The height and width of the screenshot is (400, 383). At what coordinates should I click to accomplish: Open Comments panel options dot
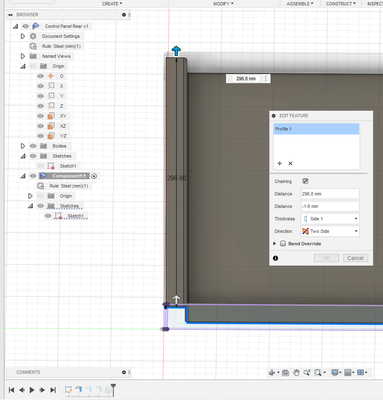point(124,372)
